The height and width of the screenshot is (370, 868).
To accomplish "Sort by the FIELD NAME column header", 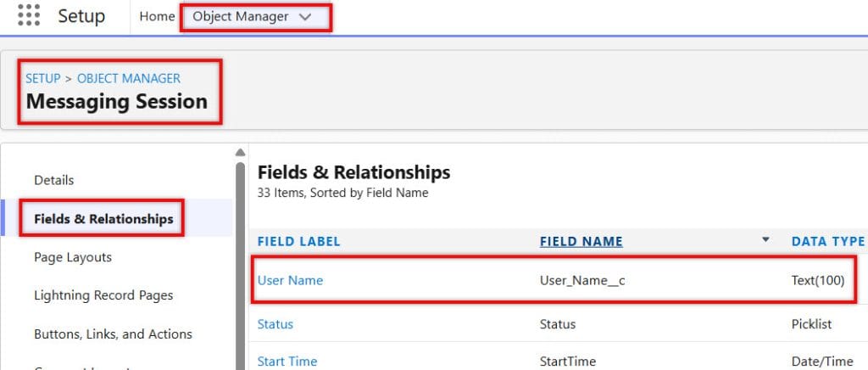I will pos(581,242).
